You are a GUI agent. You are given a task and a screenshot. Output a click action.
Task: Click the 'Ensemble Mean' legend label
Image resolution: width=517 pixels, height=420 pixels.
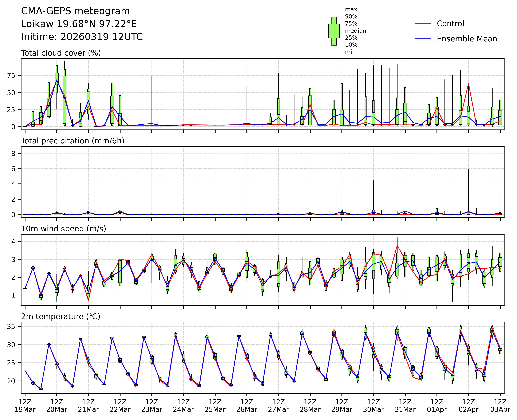[x=467, y=39]
